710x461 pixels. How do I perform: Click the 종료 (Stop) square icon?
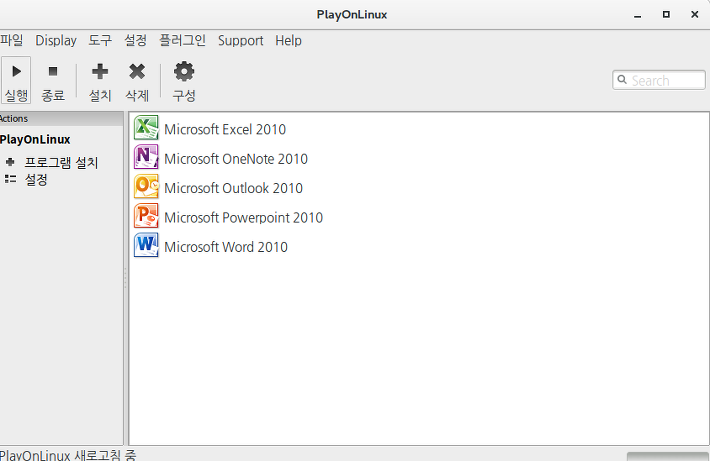pos(53,72)
